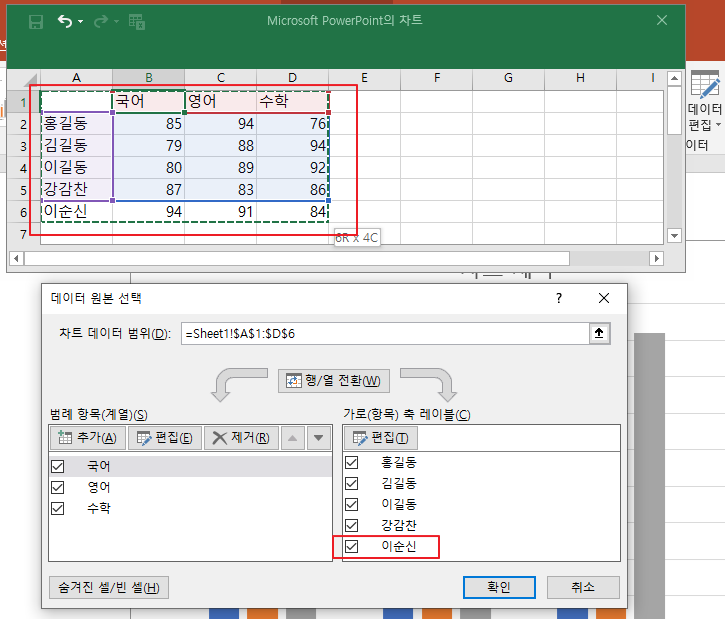The width and height of the screenshot is (725, 619).
Task: Select column D header
Action: pyautogui.click(x=292, y=78)
